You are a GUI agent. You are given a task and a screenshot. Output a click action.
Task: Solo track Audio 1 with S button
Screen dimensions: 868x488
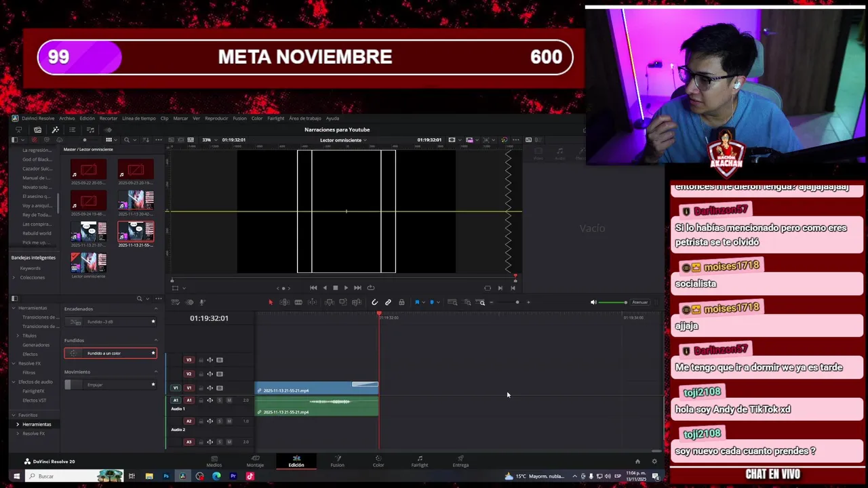pos(219,401)
